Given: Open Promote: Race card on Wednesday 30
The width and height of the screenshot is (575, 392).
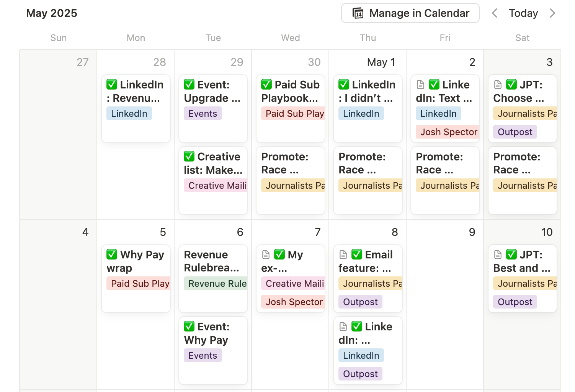Looking at the screenshot, I should (x=291, y=181).
